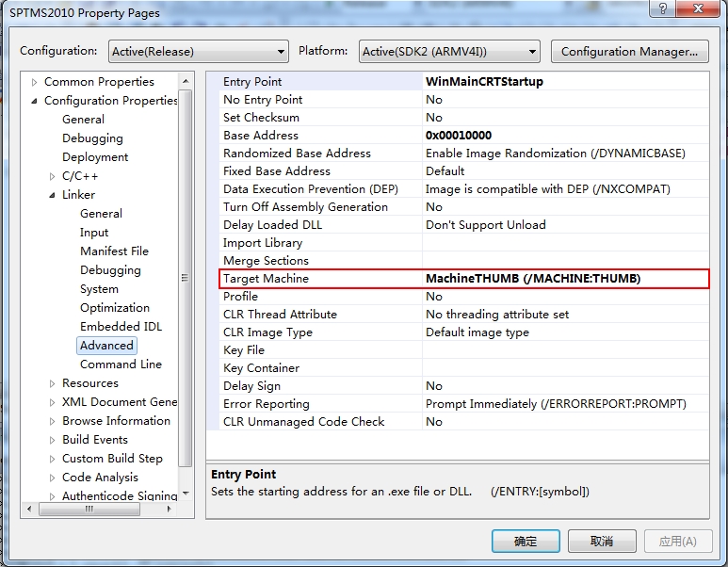Image resolution: width=728 pixels, height=567 pixels.
Task: Expand the Build Events node
Action: [52, 440]
